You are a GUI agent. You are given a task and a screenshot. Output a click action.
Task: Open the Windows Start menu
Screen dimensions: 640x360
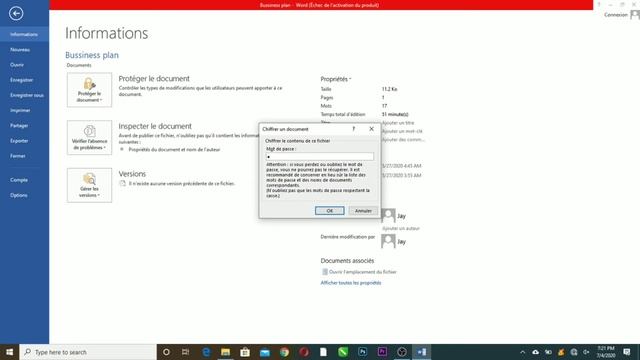(9, 352)
